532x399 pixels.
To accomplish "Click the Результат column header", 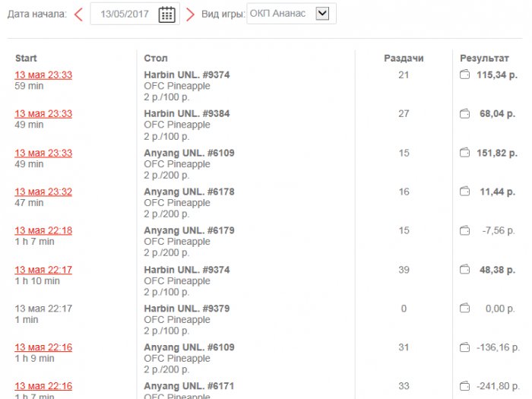I will (x=484, y=58).
